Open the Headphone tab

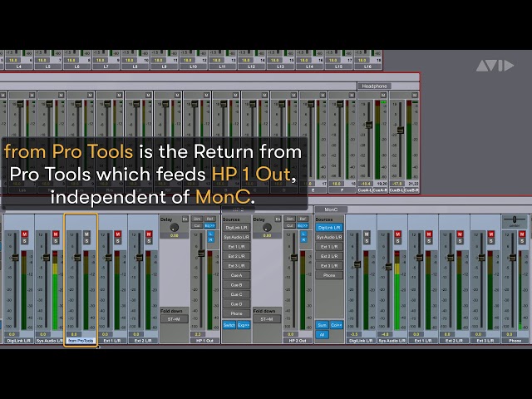coord(374,86)
